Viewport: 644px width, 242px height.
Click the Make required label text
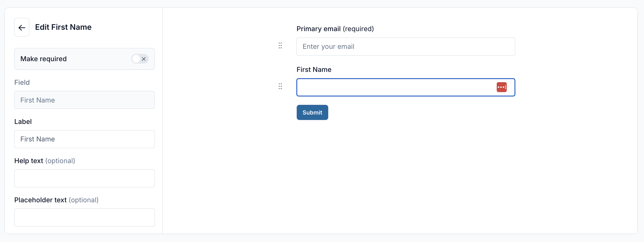(x=43, y=59)
